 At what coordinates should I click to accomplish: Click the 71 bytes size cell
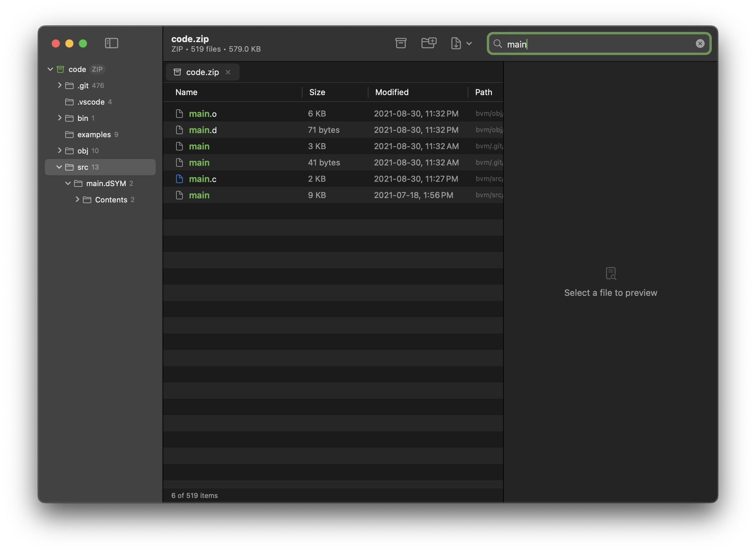(324, 130)
